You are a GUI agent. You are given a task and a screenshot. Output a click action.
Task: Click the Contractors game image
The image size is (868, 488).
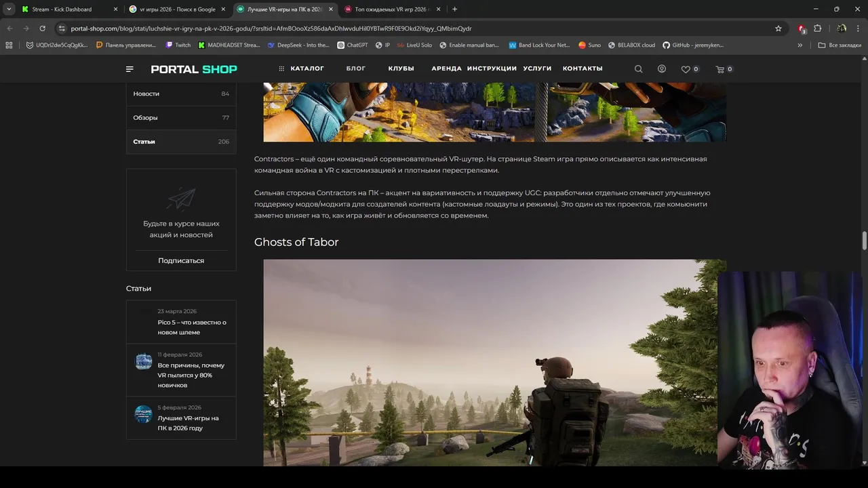[x=494, y=112]
